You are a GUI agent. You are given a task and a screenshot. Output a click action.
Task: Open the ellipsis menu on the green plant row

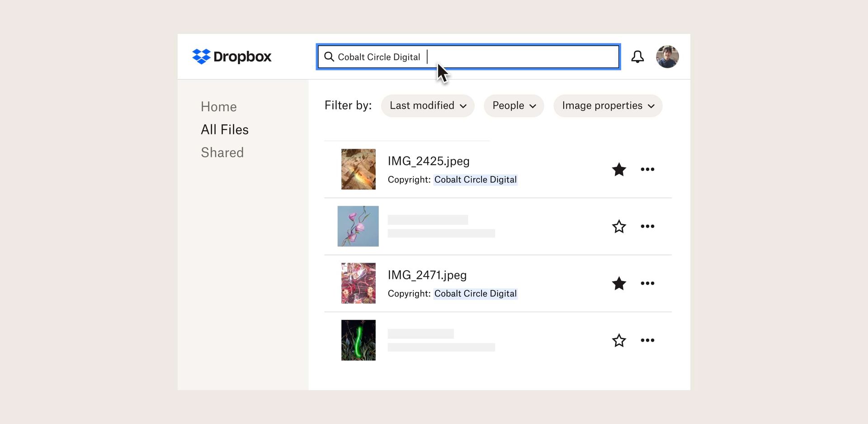pos(648,340)
